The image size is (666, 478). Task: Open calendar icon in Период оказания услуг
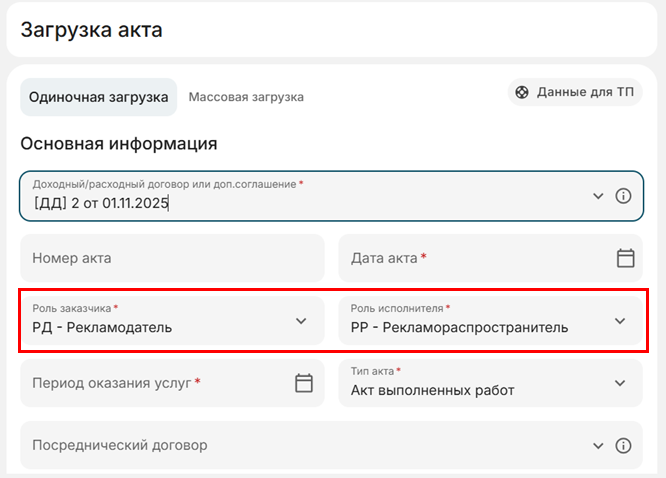[304, 383]
